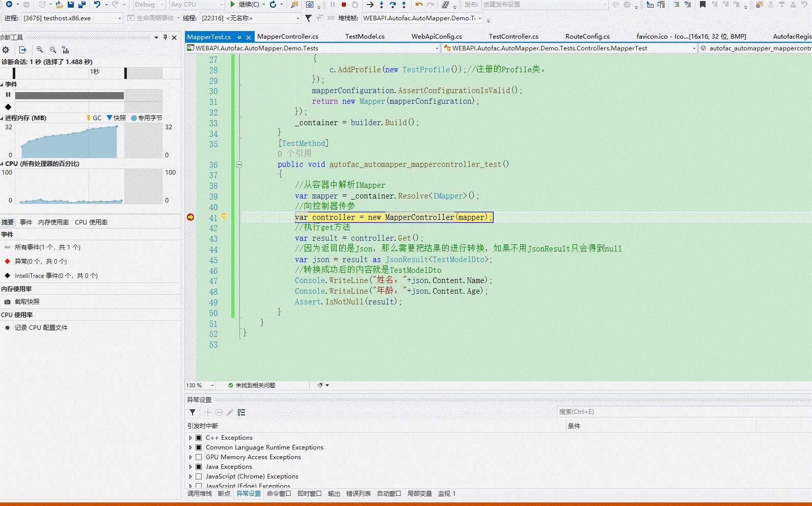Expand GPU Memory Access Exceptions node
The height and width of the screenshot is (506, 812).
coord(191,457)
